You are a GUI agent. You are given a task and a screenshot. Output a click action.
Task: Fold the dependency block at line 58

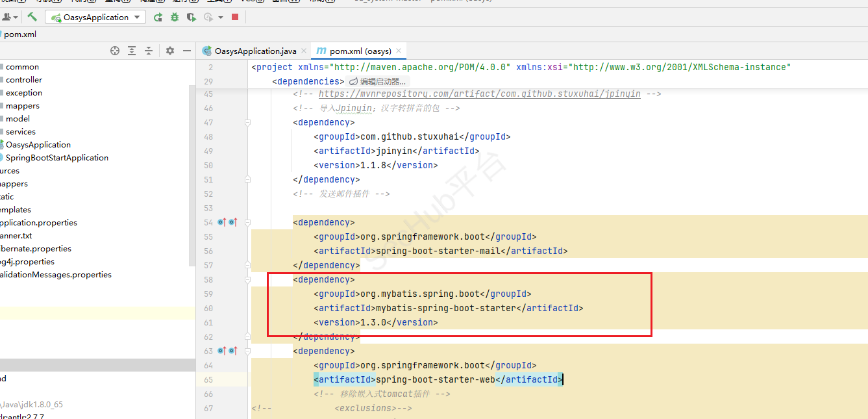coord(247,279)
